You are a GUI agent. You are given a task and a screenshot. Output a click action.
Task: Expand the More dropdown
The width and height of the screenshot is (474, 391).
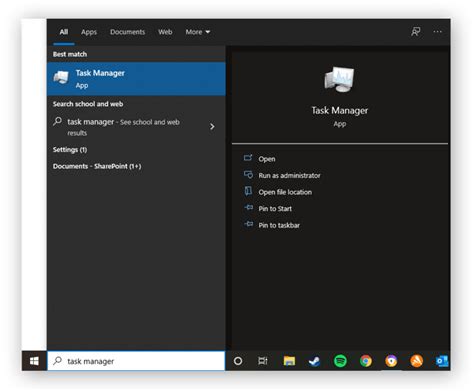[198, 32]
